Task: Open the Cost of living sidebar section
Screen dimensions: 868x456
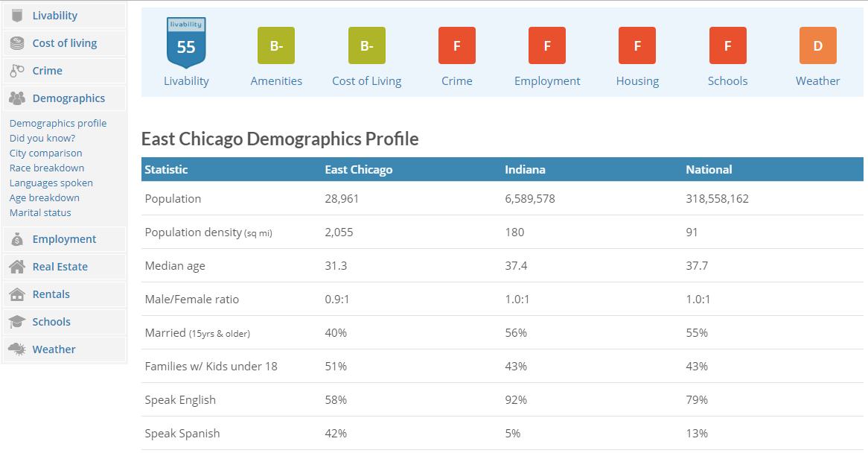Action: [x=64, y=43]
